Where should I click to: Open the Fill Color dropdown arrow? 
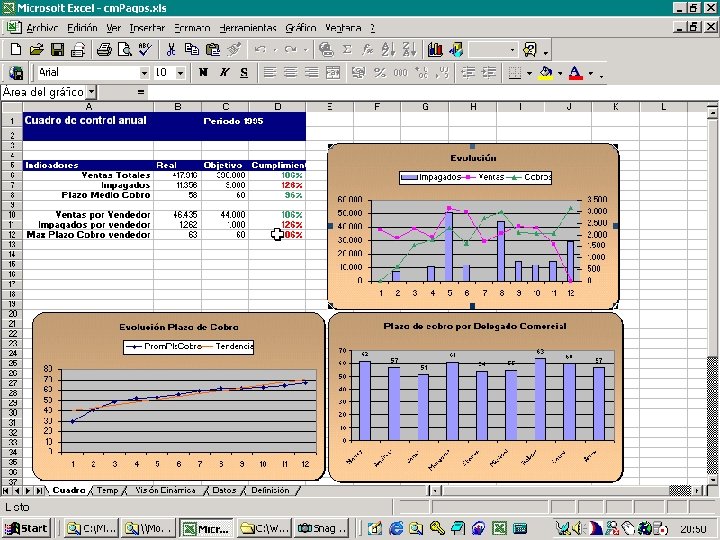pos(560,73)
